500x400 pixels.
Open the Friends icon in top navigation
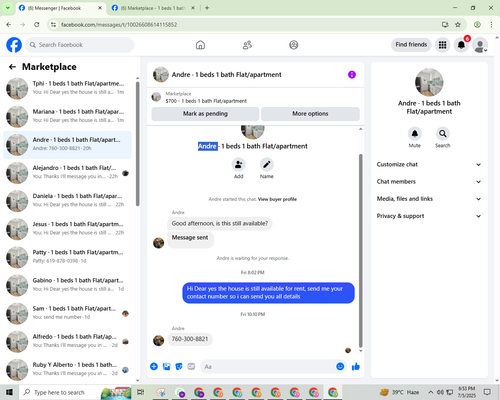pyautogui.click(x=247, y=45)
